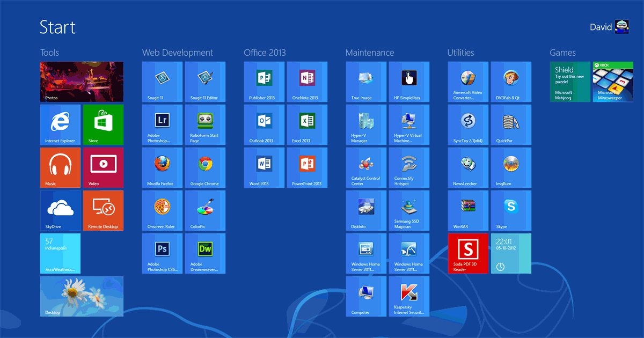Click the David user account name
The height and width of the screenshot is (338, 644).
click(601, 27)
